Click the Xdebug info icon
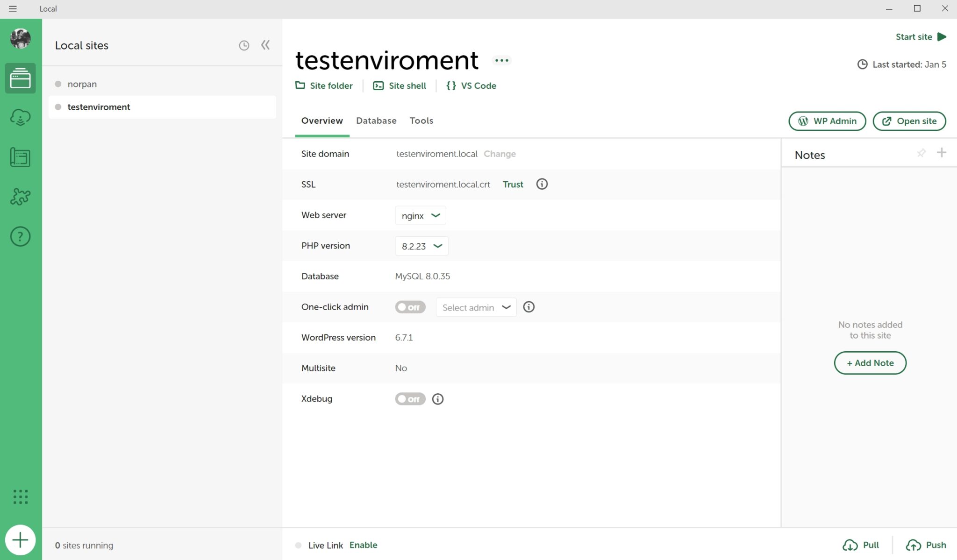The image size is (957, 560). click(x=437, y=399)
